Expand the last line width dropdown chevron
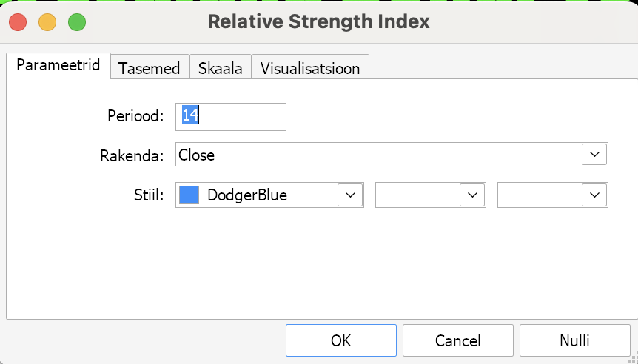 [x=594, y=195]
